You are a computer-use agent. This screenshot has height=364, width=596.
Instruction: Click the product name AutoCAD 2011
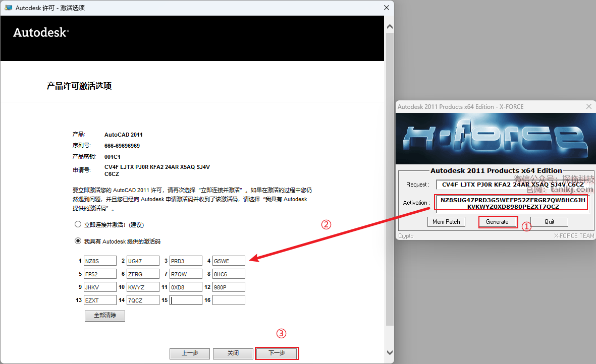click(124, 135)
